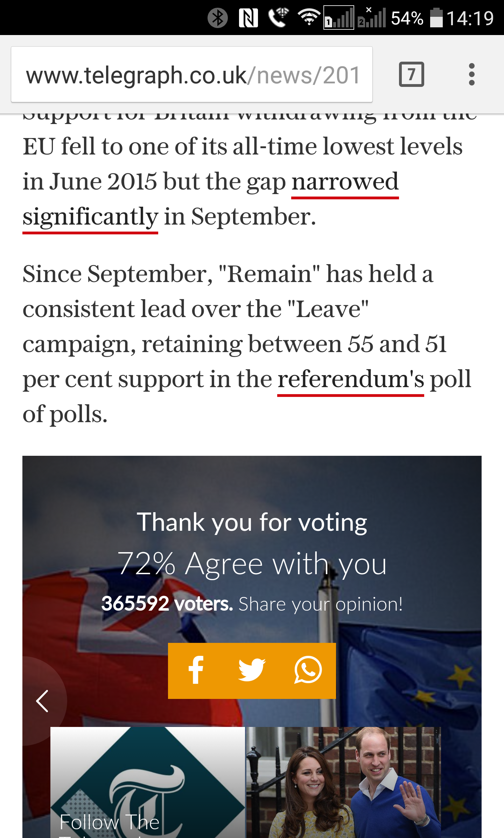This screenshot has height=838, width=504.
Task: Share poll result on Twitter
Action: click(252, 670)
